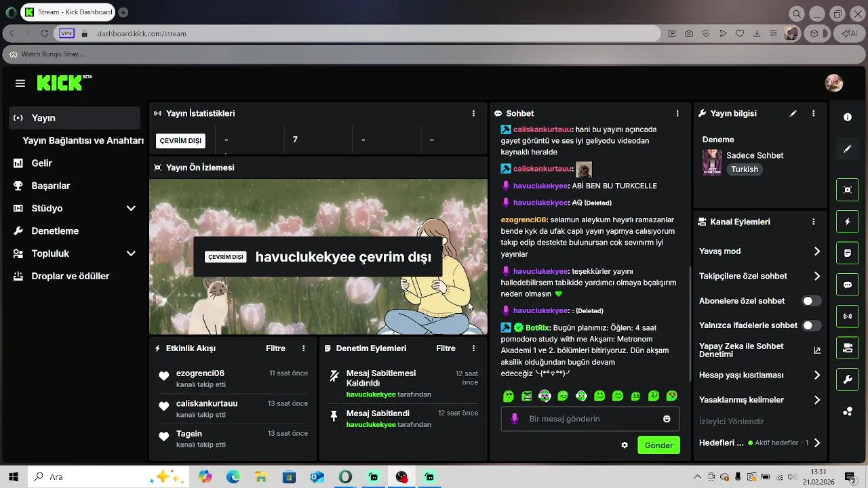Send message with Gönder button
This screenshot has height=488, width=868.
[658, 445]
